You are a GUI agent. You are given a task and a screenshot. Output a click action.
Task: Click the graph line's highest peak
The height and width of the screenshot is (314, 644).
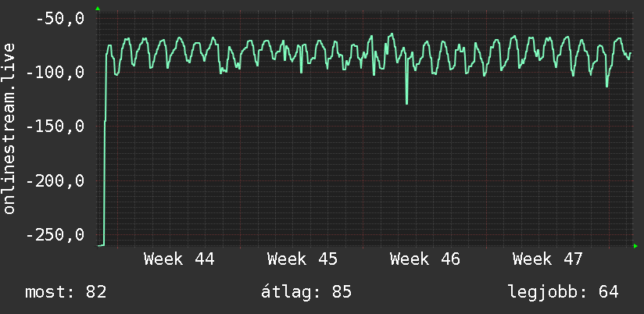coord(392,34)
